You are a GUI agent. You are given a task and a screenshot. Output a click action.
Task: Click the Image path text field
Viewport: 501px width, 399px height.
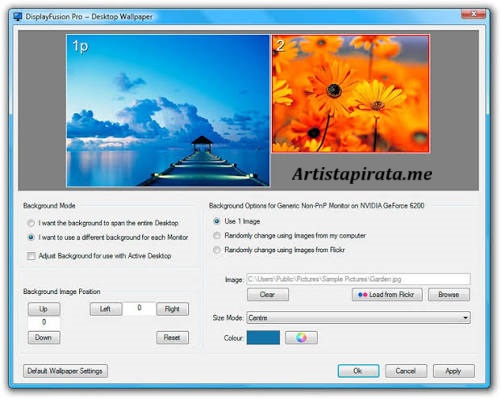click(x=358, y=279)
